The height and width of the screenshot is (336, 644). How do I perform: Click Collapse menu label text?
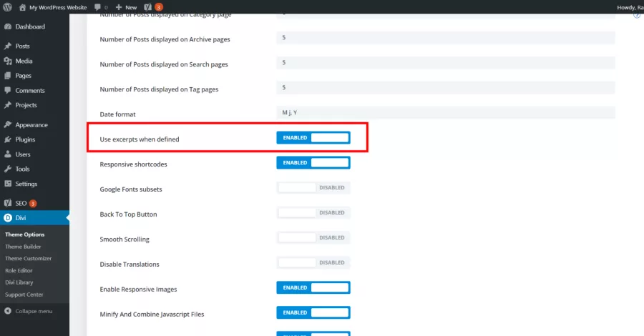click(x=34, y=312)
